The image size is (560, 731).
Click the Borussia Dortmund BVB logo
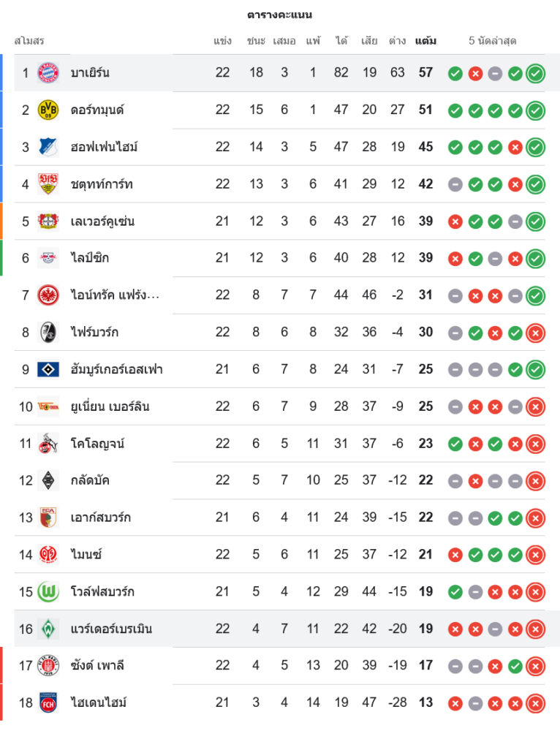[48, 110]
